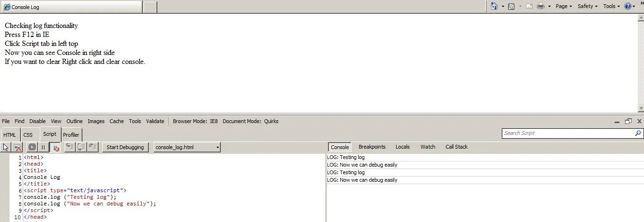Open the Validate menu
Viewport: 644px width, 222px height.
pos(155,121)
